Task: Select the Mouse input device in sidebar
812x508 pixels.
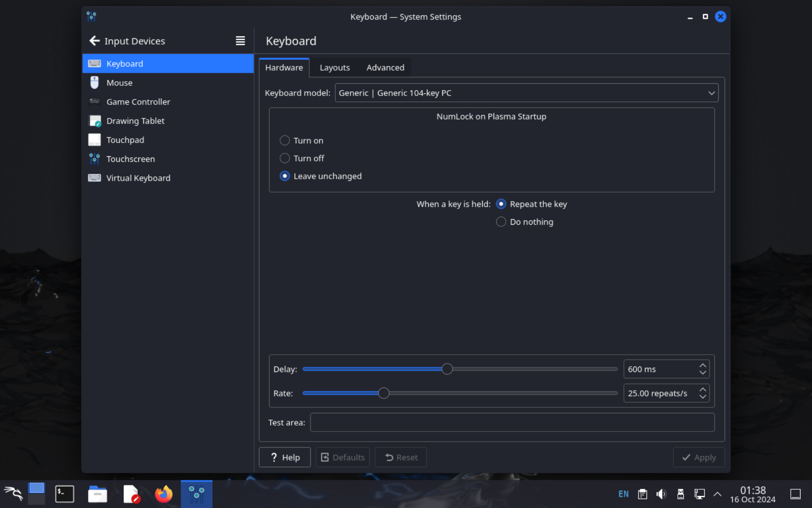Action: (119, 82)
